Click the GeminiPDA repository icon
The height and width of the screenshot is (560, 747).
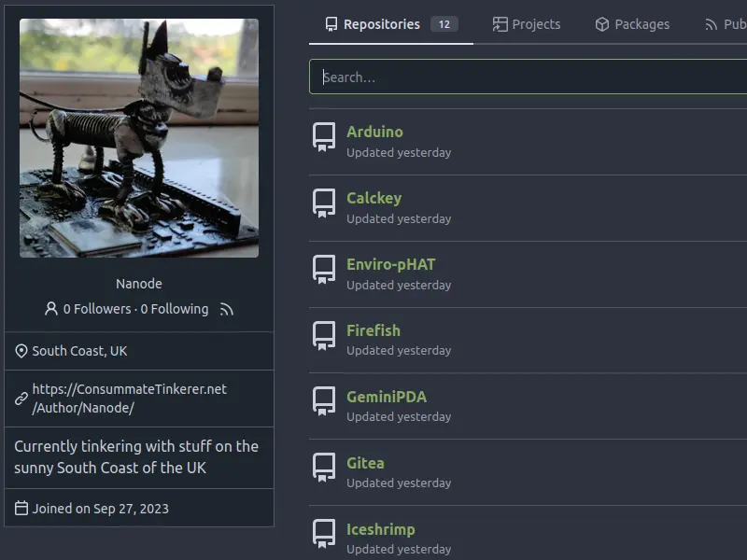[x=324, y=402]
